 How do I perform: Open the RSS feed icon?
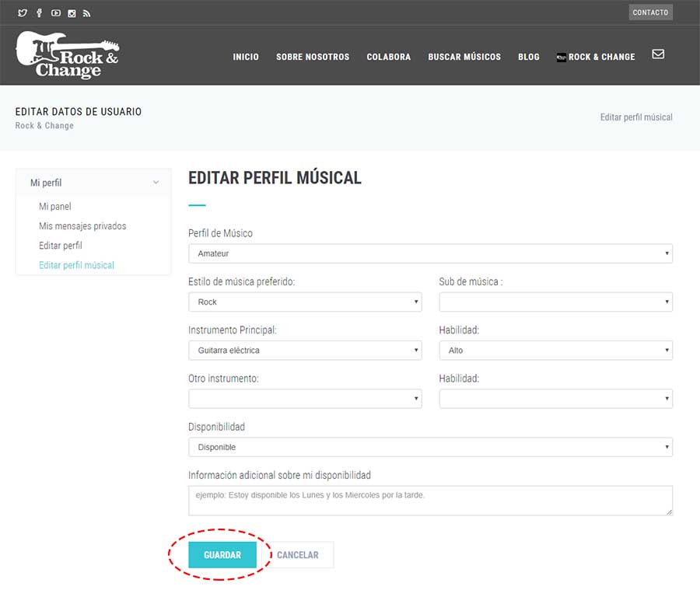pos(87,13)
